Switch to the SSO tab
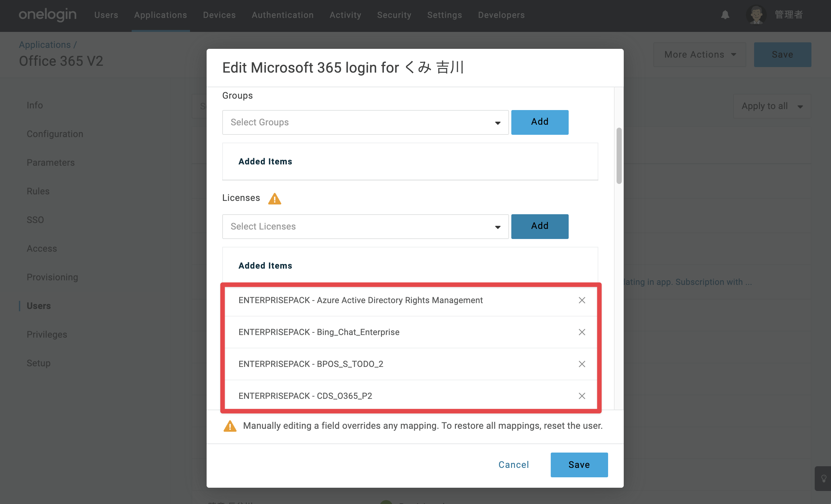 coord(36,220)
